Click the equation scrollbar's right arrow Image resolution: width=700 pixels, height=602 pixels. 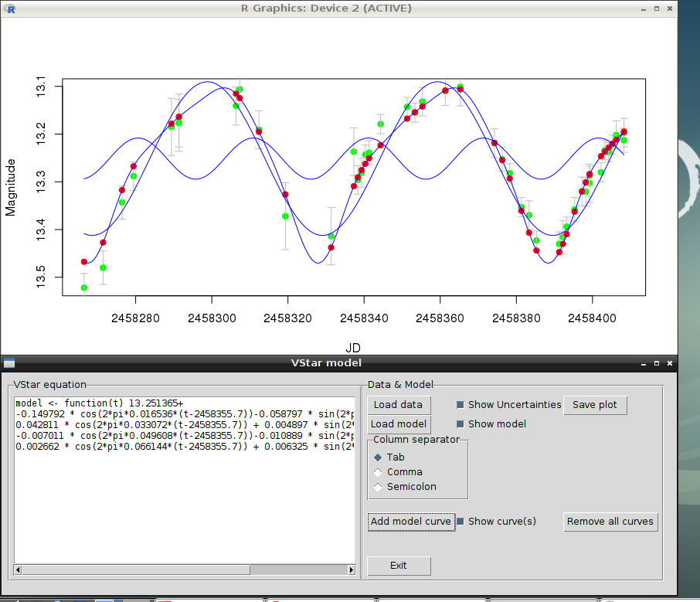click(352, 570)
